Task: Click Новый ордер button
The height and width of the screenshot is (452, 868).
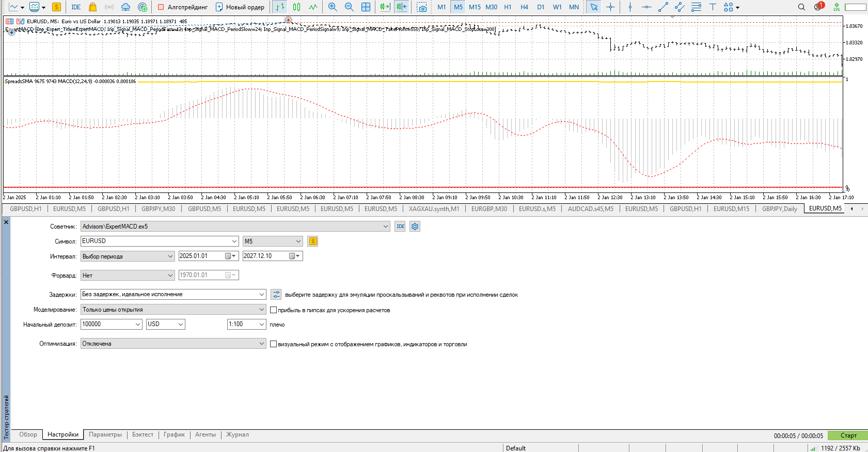Action: pos(240,7)
